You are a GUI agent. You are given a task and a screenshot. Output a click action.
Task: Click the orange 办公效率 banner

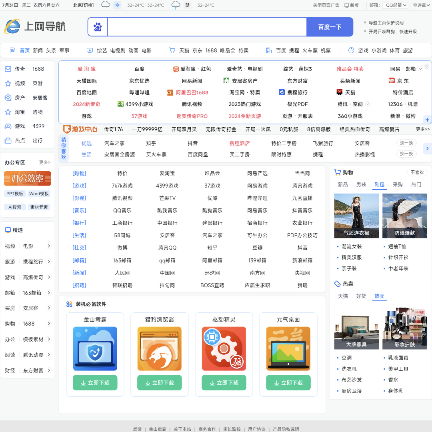(27, 178)
